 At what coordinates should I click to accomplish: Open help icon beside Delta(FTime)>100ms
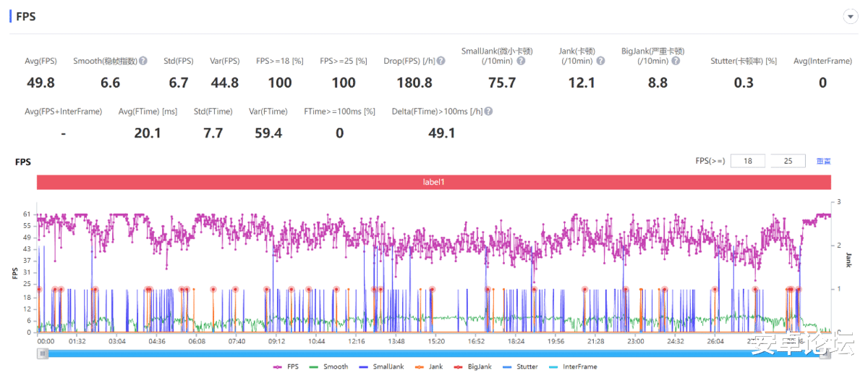pos(488,112)
